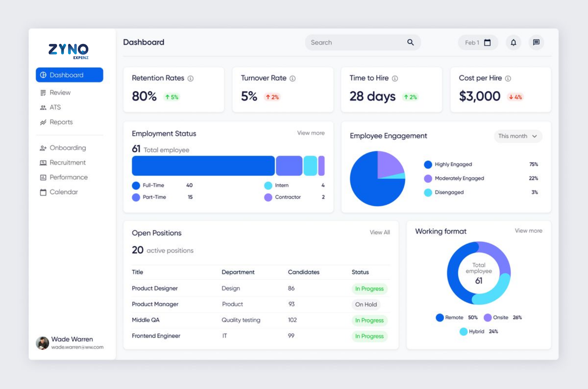Click the calendar icon beside Feb 1
Screen dimensions: 588x389
click(487, 43)
